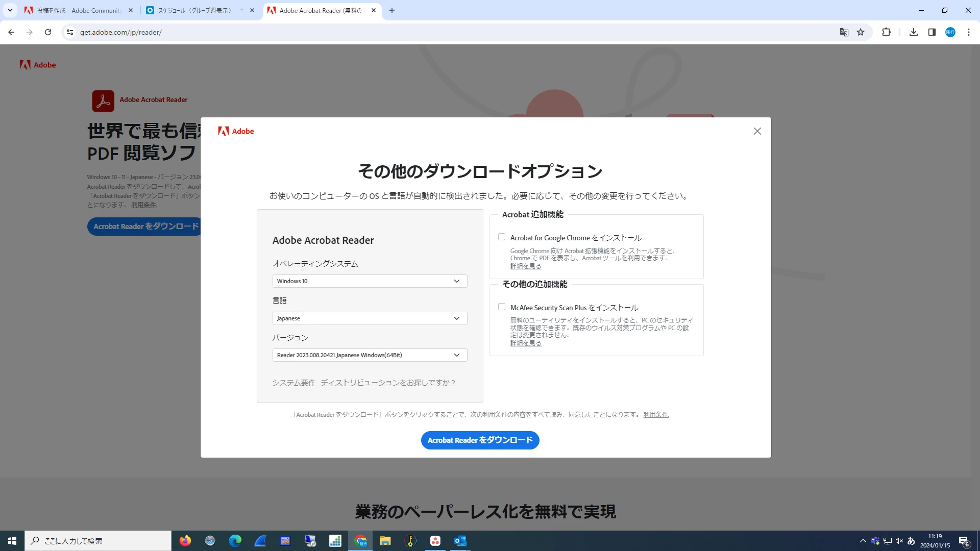Bookmark this page with the star icon
The image size is (980, 551).
pyautogui.click(x=861, y=32)
